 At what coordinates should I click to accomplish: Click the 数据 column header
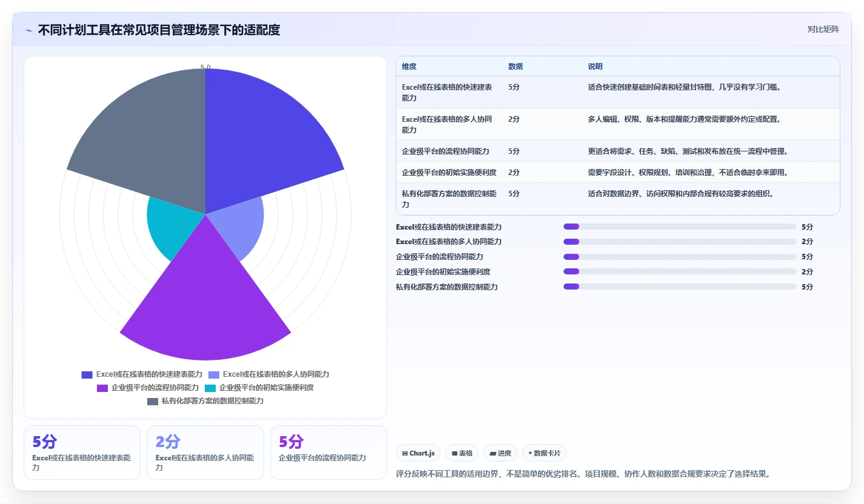point(516,67)
